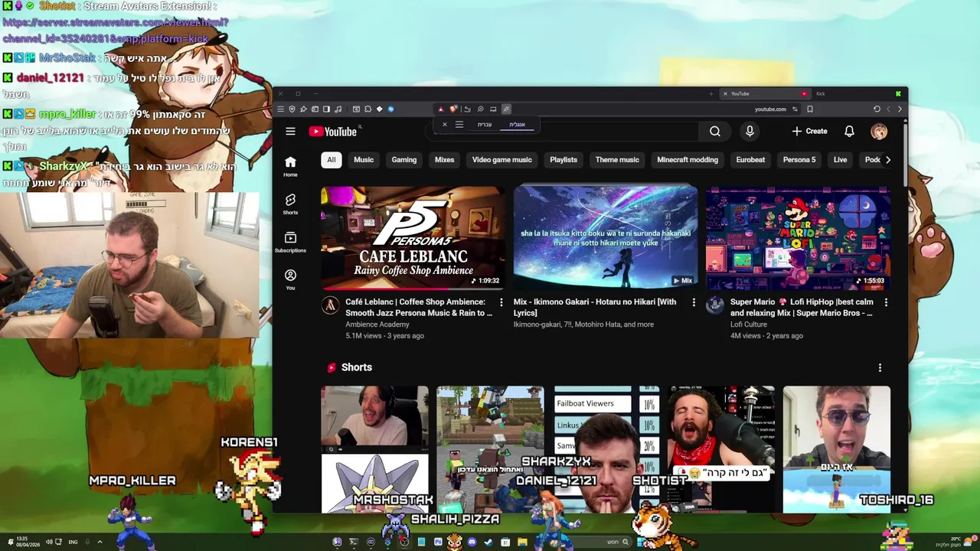Close the translate popup
This screenshot has width=980, height=551.
click(x=445, y=125)
